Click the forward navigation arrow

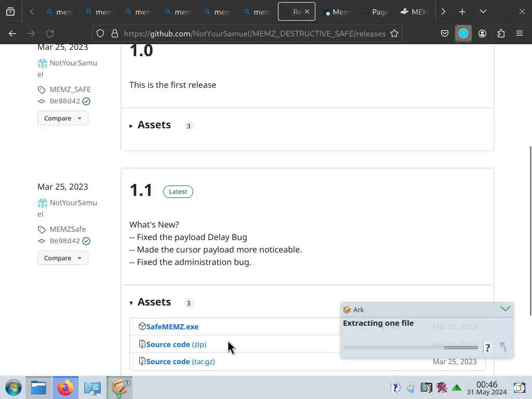pos(31,34)
